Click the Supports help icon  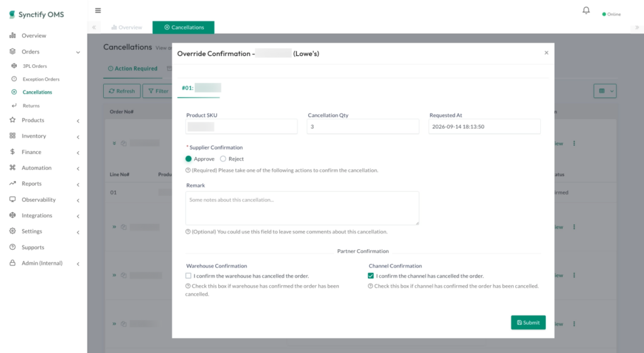[x=13, y=247]
